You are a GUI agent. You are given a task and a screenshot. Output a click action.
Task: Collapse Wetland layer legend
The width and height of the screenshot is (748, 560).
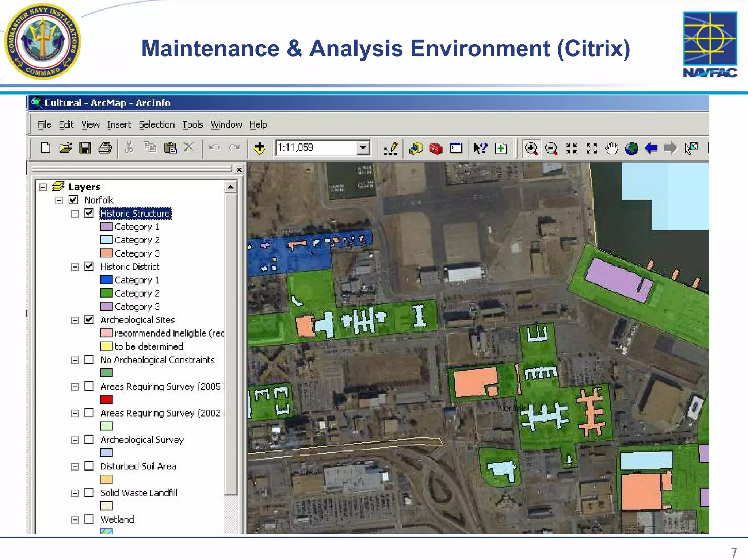click(x=75, y=520)
